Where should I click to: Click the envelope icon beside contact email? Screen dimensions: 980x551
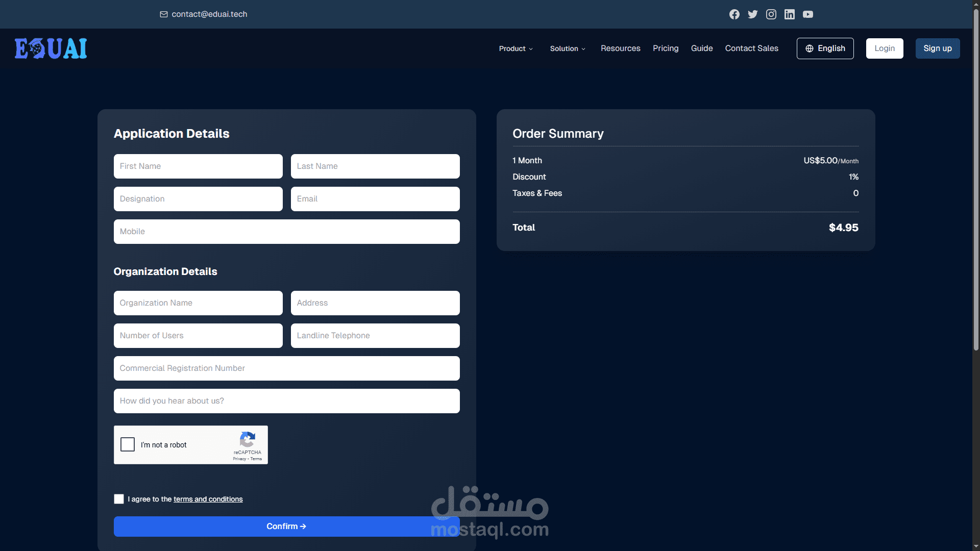point(163,14)
